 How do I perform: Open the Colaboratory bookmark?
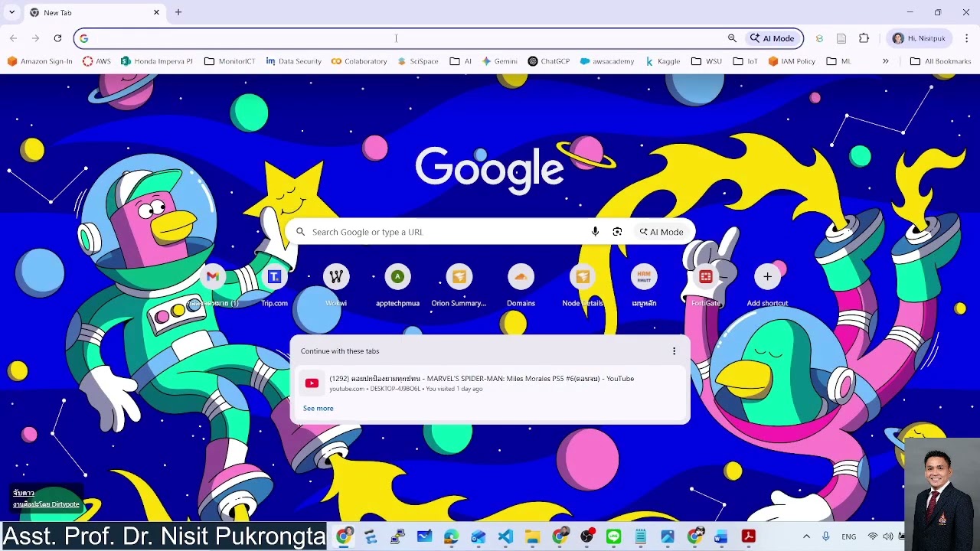click(359, 61)
